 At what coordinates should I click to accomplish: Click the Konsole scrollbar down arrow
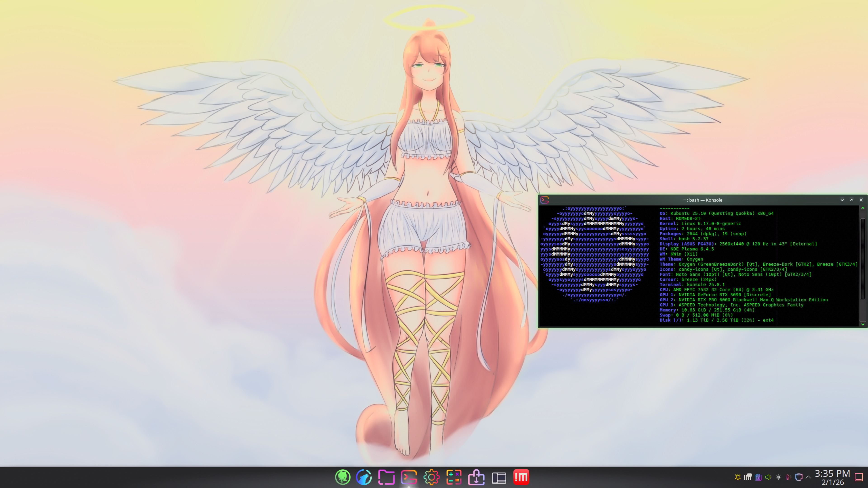(863, 324)
